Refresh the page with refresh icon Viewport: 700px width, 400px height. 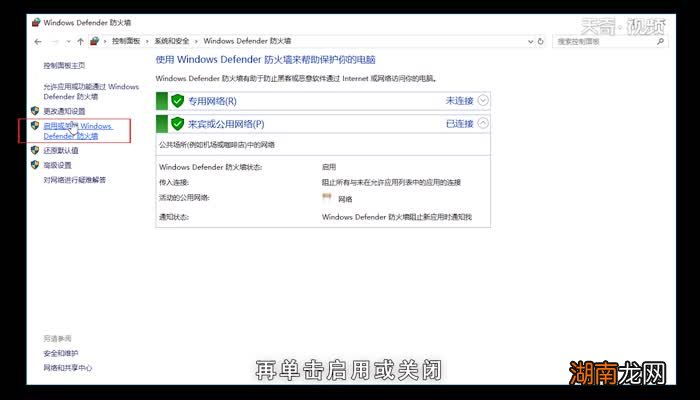[541, 42]
